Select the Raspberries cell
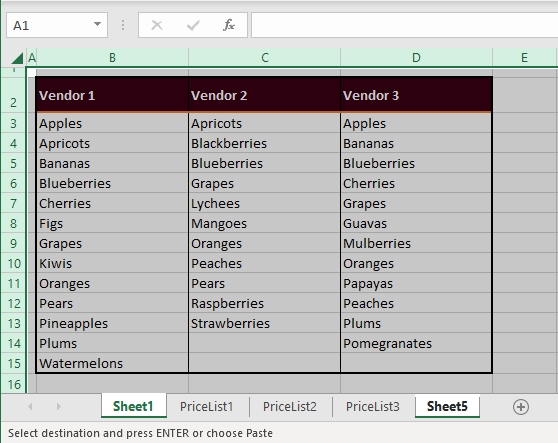558x443 pixels. pos(264,304)
